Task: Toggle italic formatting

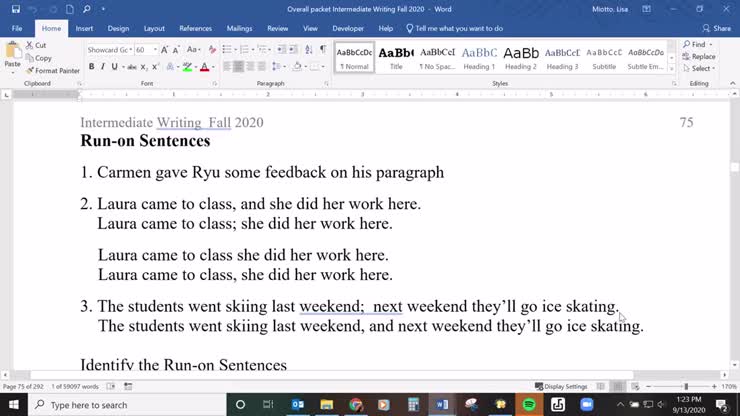Action: pyautogui.click(x=102, y=67)
